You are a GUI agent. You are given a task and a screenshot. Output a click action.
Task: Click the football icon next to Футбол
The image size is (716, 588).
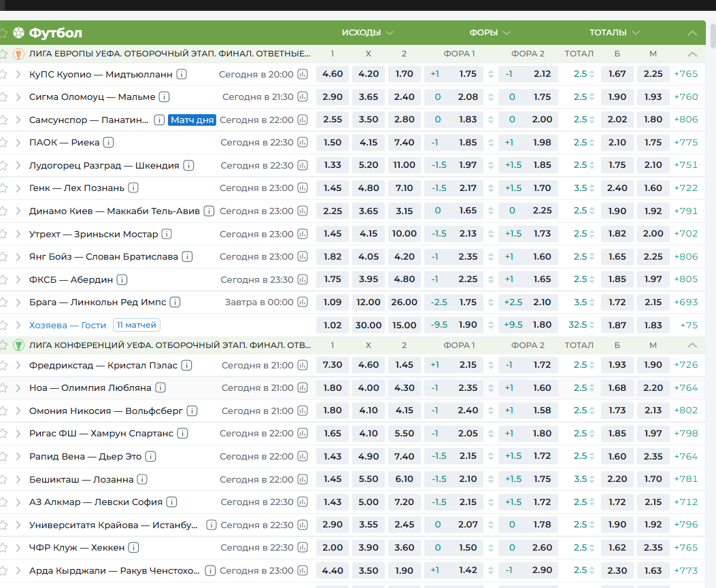pyautogui.click(x=18, y=33)
